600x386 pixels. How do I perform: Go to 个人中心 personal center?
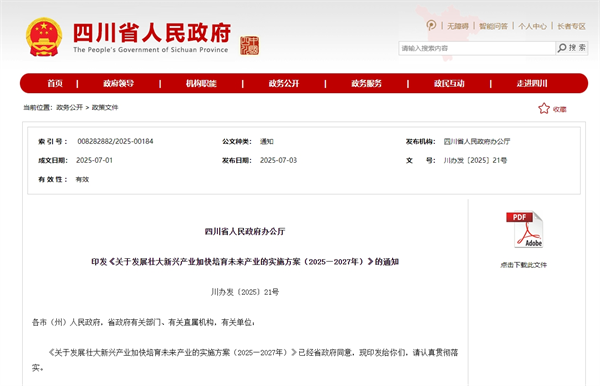coord(532,26)
